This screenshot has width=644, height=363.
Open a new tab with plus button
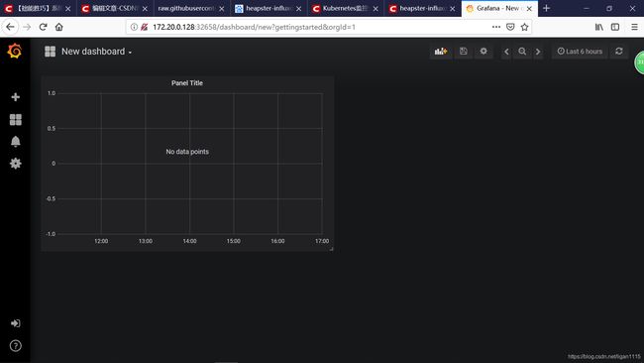(546, 8)
